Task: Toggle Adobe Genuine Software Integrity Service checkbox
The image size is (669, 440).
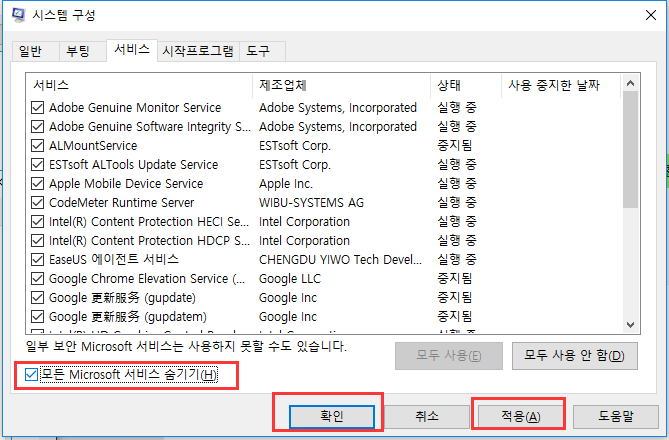Action: (x=38, y=127)
